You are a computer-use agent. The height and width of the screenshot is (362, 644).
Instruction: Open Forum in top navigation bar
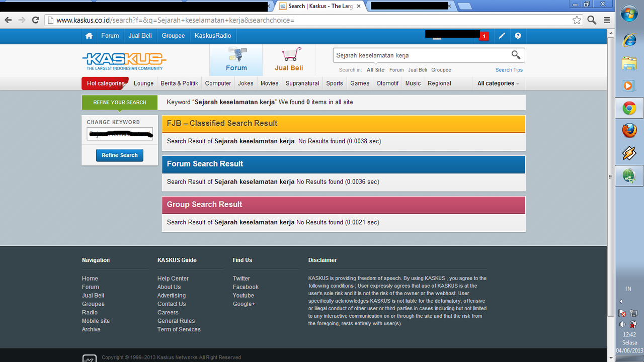click(110, 36)
